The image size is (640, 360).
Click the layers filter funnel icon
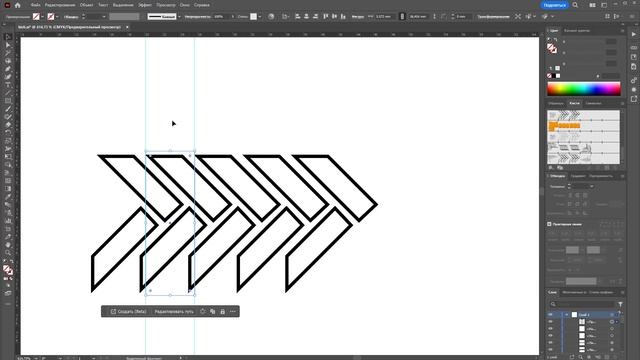(620, 304)
